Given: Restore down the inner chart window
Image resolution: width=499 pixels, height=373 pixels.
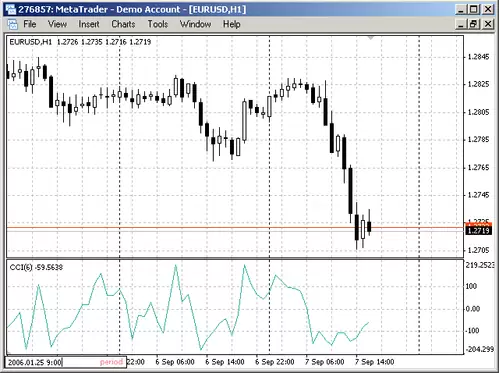Looking at the screenshot, I should [x=474, y=24].
